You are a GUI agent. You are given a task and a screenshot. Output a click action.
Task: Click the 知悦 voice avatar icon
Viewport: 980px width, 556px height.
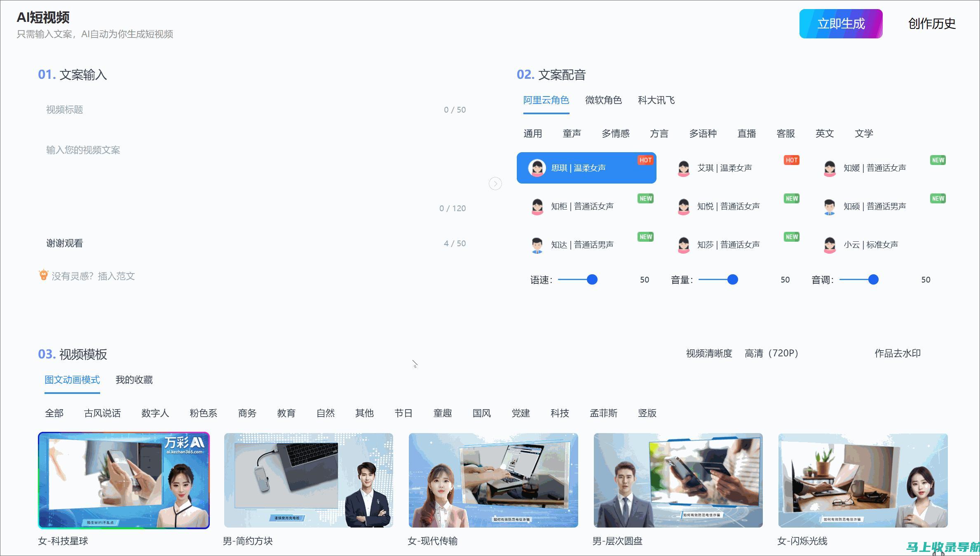pos(684,207)
